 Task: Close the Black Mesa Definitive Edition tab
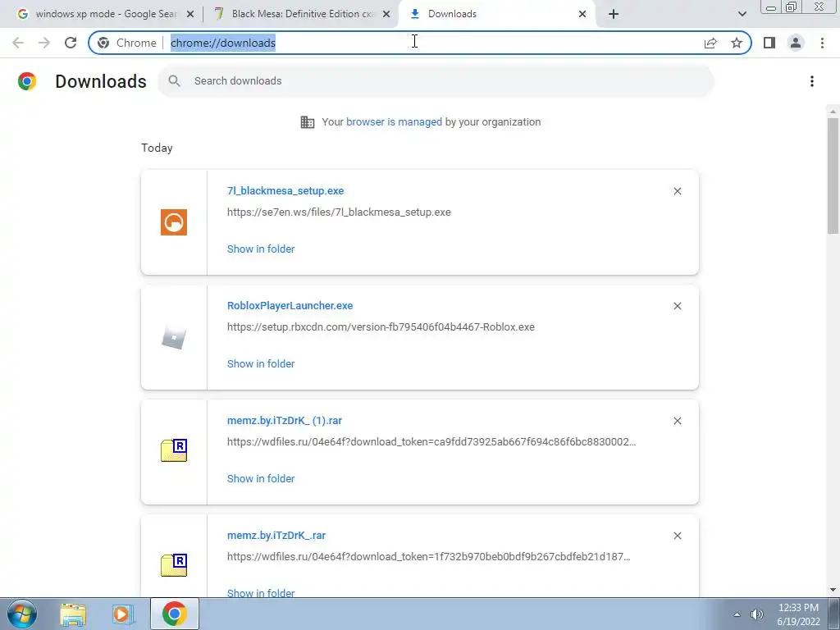(x=386, y=14)
